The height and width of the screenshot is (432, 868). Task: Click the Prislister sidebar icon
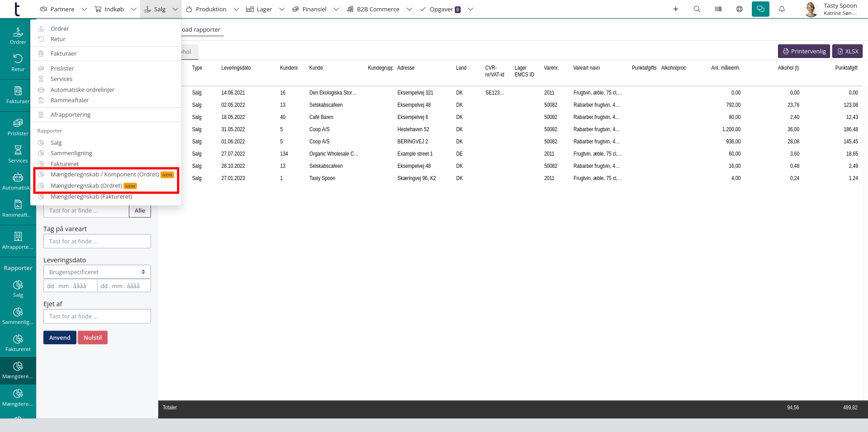(x=18, y=127)
